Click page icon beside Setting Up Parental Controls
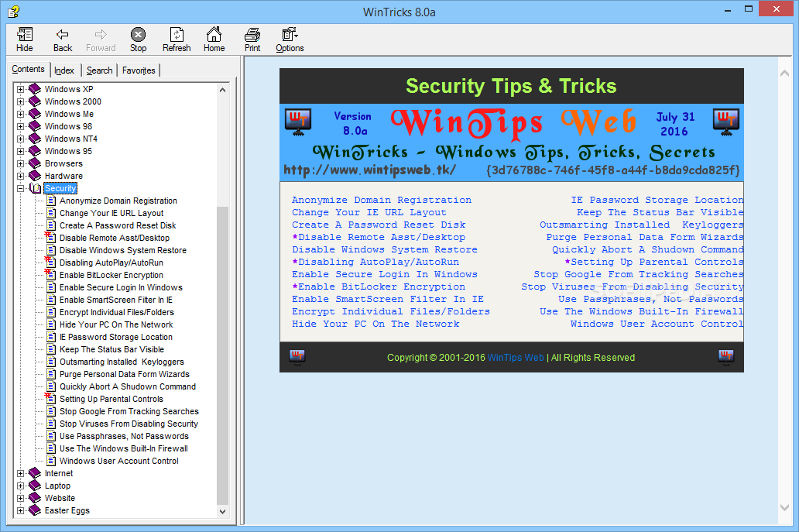The height and width of the screenshot is (532, 799). [50, 399]
